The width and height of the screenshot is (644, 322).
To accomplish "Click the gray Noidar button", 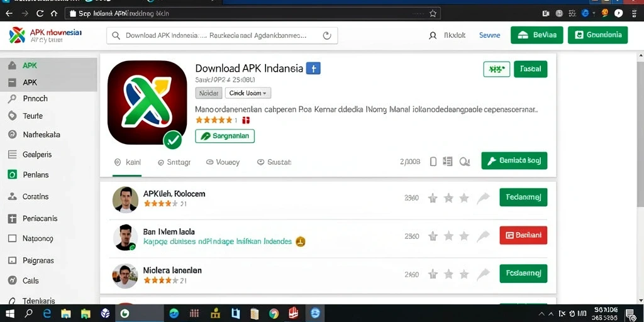I will [209, 93].
